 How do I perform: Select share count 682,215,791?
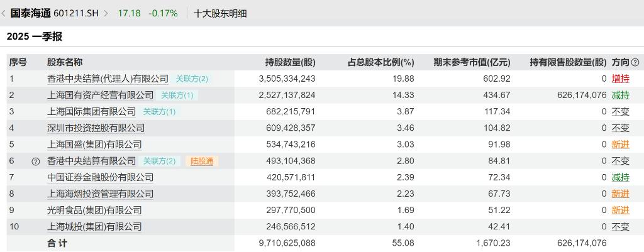click(291, 112)
